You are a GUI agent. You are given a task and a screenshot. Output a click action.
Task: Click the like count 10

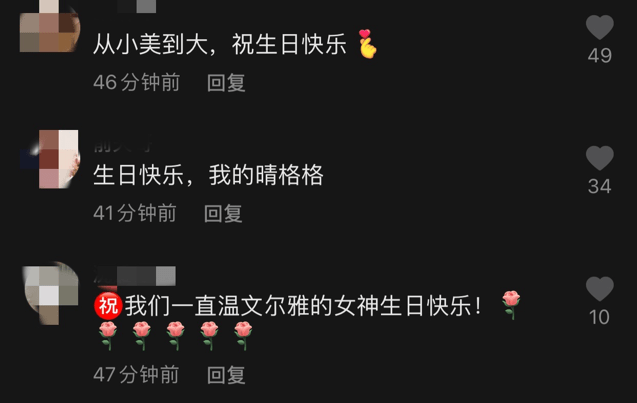tap(600, 317)
